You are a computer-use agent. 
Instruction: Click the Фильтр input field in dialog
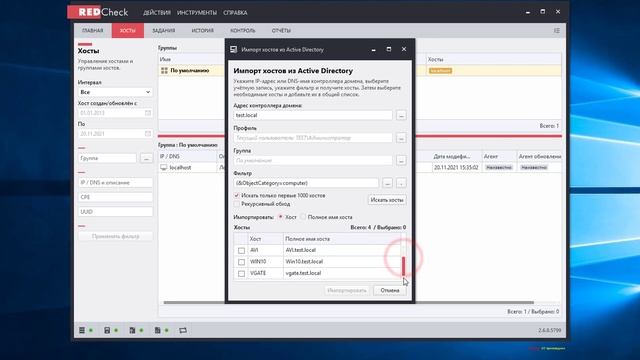[306, 183]
